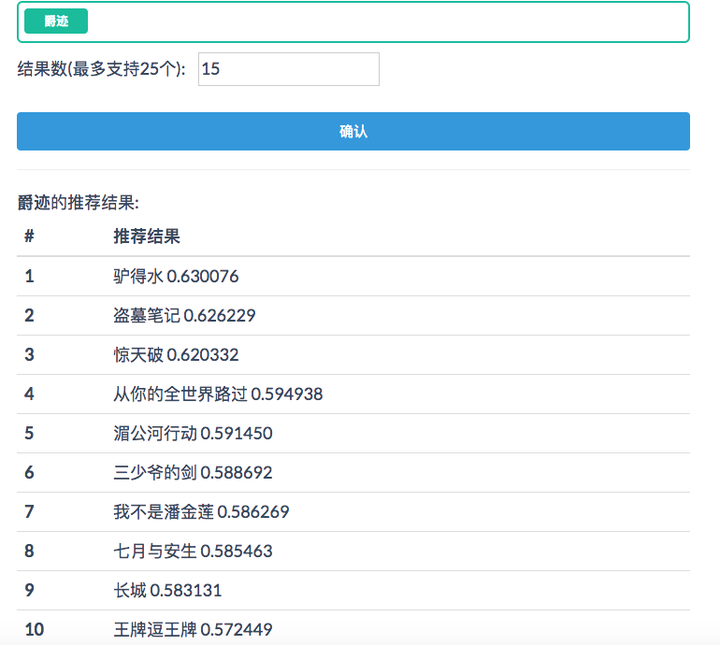Click row number 5 cell
Image resolution: width=720 pixels, height=645 pixels.
point(29,433)
